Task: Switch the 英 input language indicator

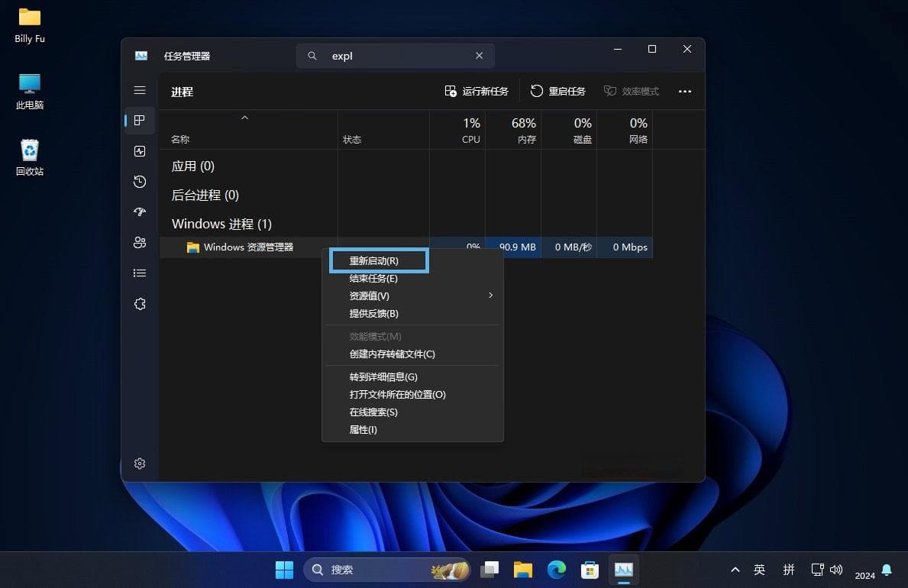Action: (x=759, y=570)
